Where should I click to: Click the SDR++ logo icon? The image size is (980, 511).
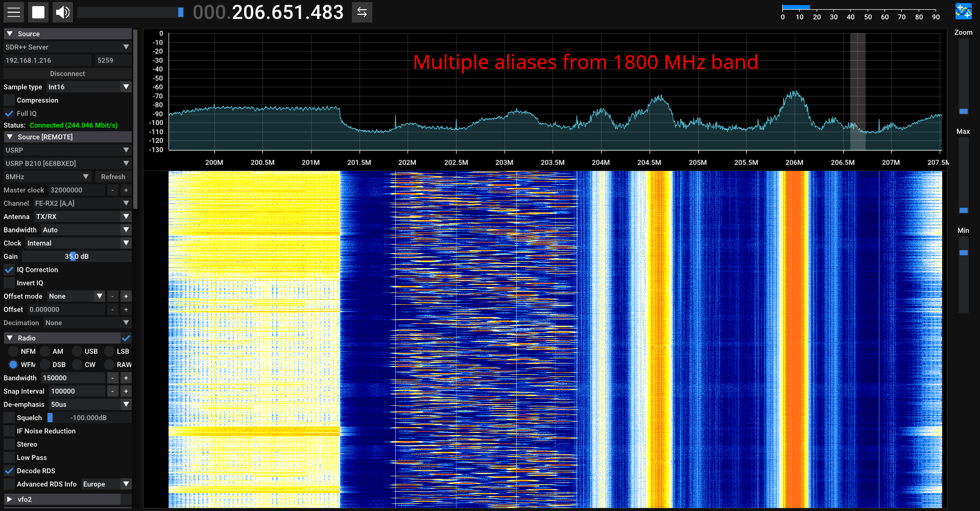point(964,11)
